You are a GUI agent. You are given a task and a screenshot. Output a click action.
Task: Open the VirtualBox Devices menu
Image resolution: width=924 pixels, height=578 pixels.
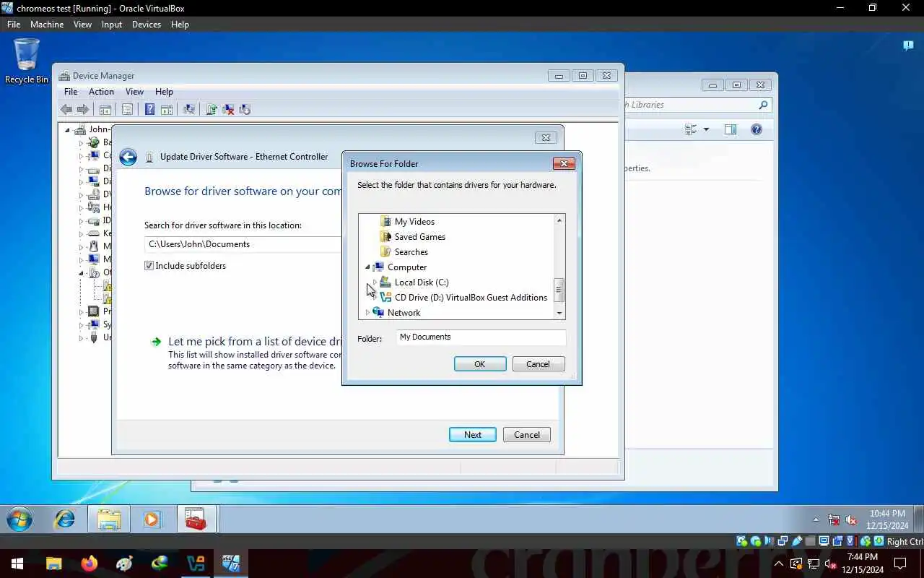click(147, 24)
